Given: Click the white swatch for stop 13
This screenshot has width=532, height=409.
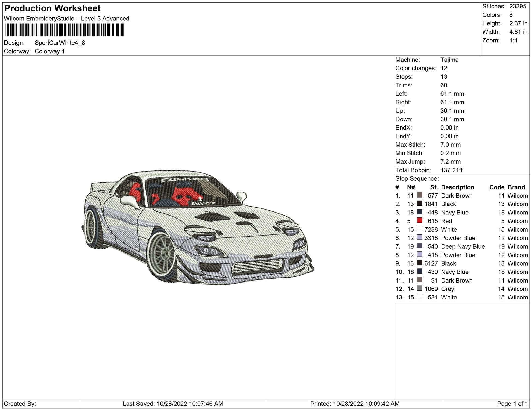Looking at the screenshot, I should 419,297.
